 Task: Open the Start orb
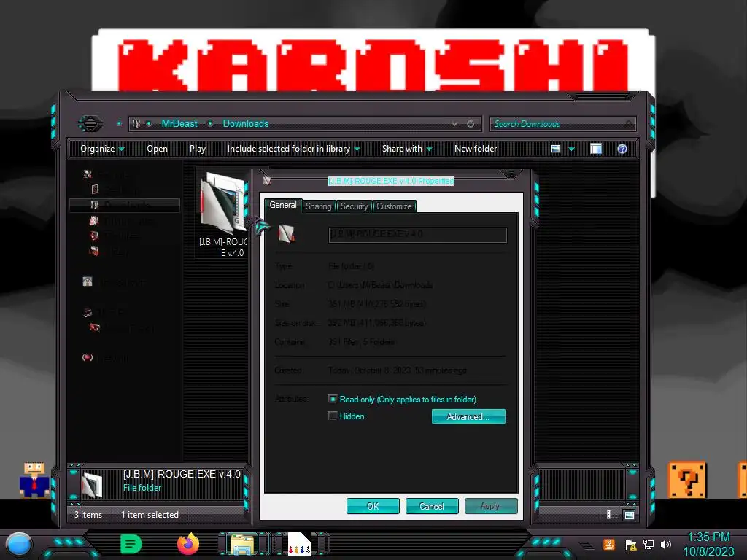coord(18,545)
